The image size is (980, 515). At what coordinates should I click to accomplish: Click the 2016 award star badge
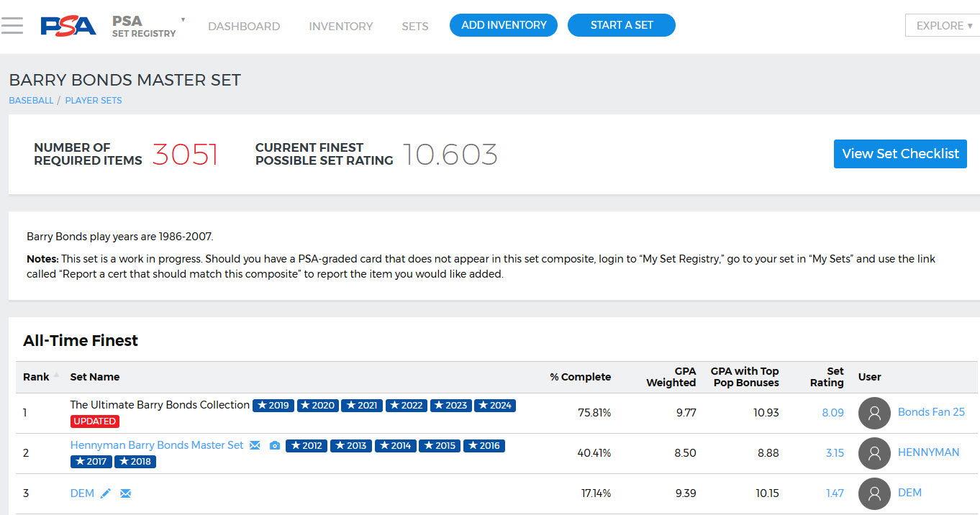(484, 446)
